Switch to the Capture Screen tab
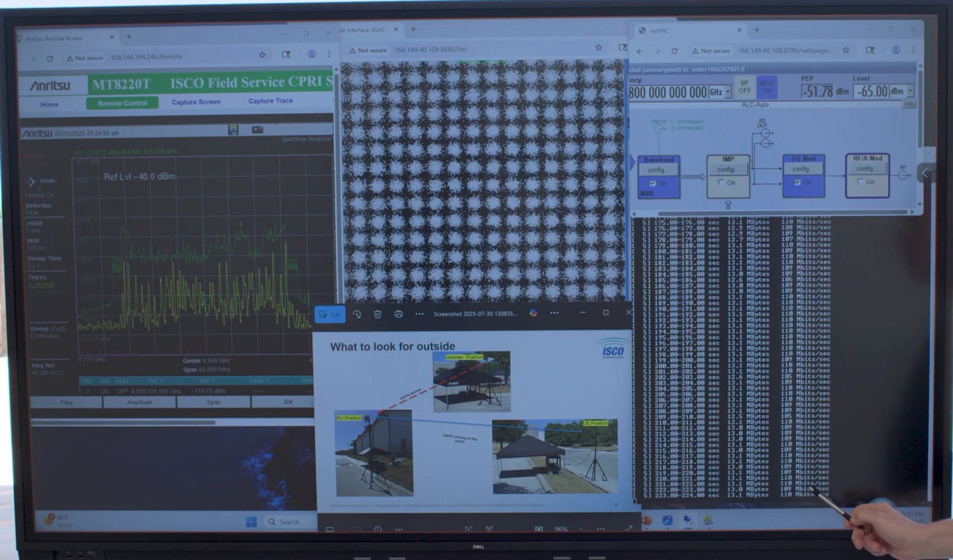Viewport: 953px width, 560px height. tap(196, 102)
